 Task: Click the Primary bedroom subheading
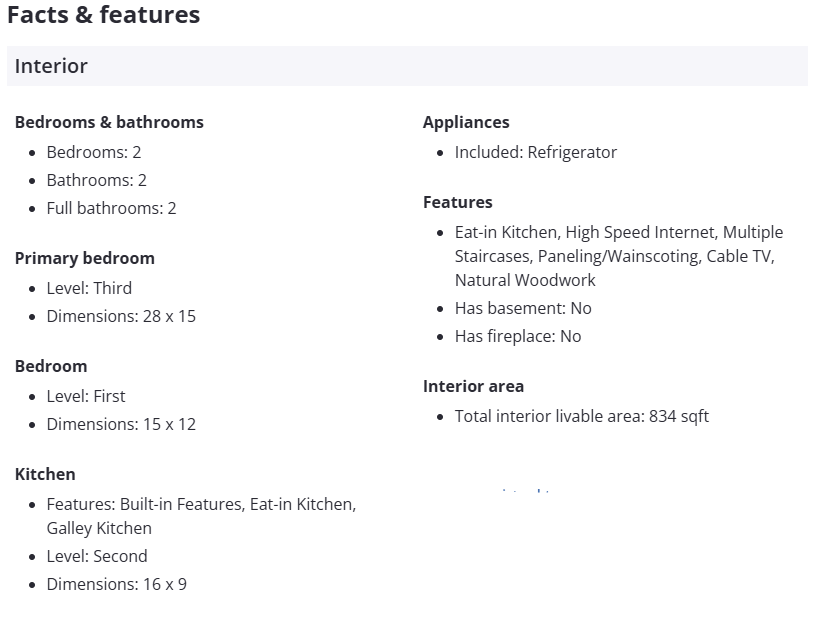click(85, 258)
